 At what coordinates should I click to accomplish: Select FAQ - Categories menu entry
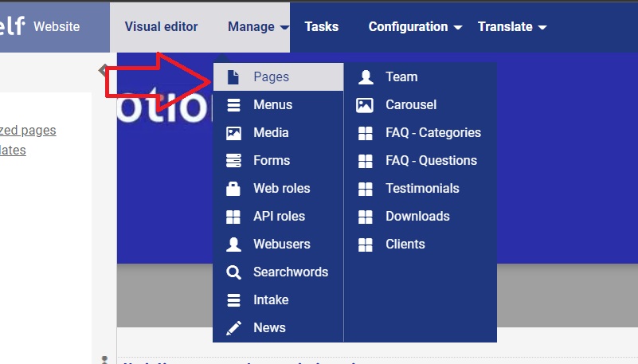(x=433, y=133)
